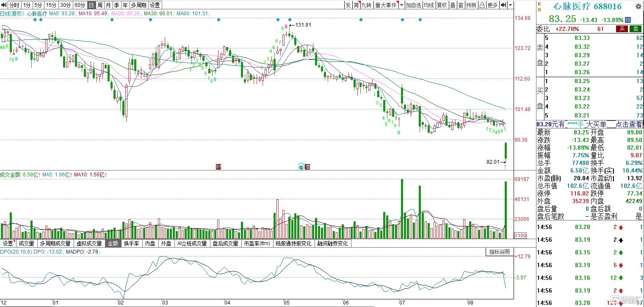Toggle the 简 simplified view button
This screenshot has height=307, width=644.
(357, 5)
